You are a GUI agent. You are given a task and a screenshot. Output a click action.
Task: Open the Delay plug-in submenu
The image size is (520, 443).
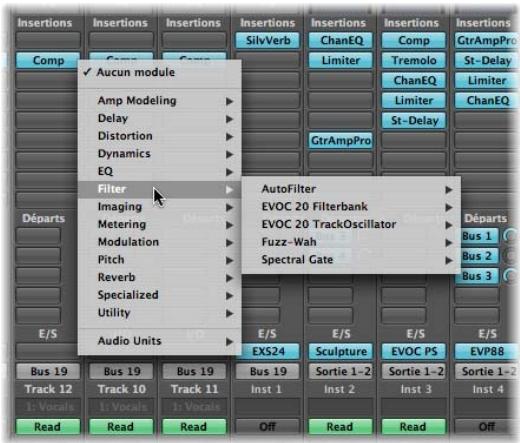click(159, 118)
